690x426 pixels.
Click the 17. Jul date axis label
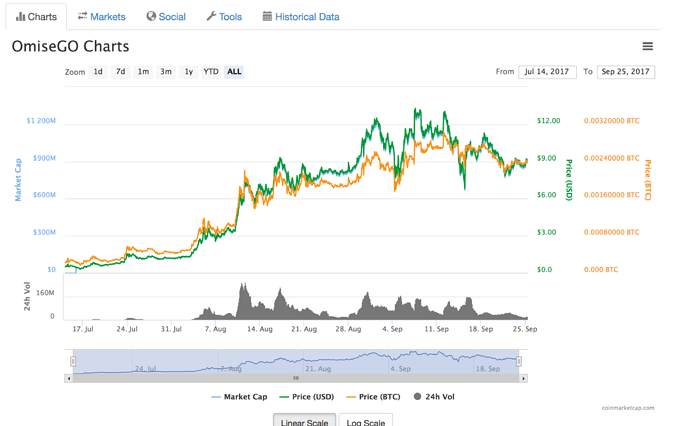click(x=83, y=329)
